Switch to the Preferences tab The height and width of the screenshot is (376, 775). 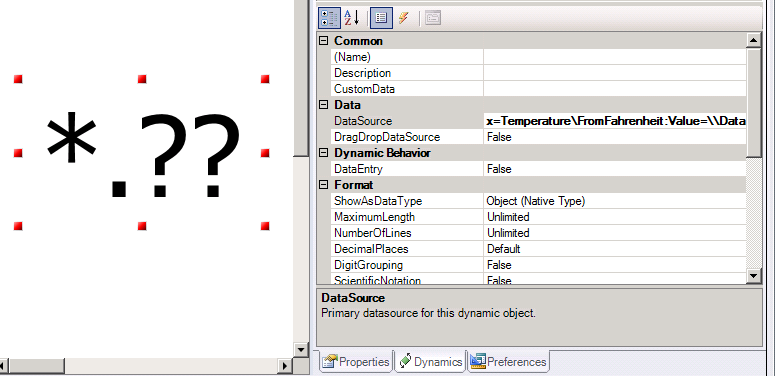pos(509,362)
